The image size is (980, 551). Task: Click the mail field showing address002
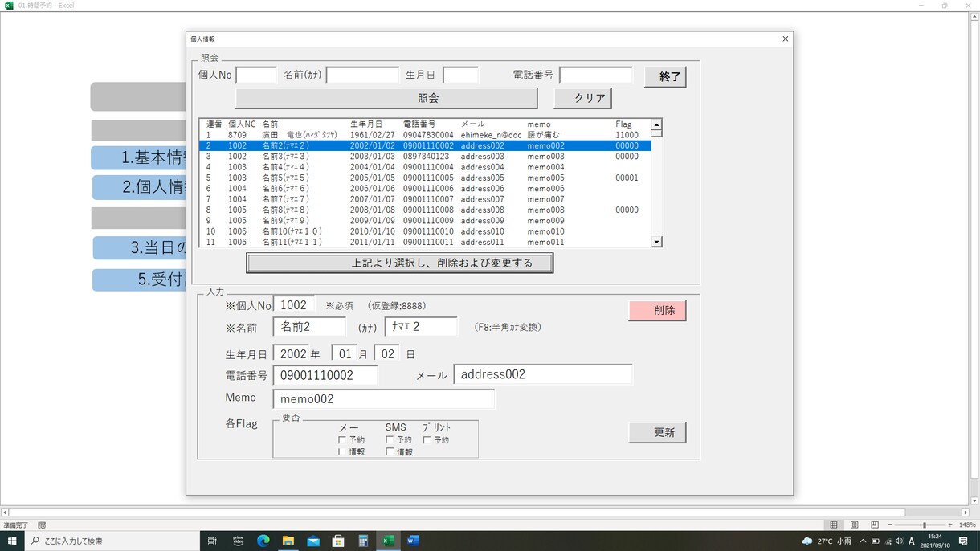tap(543, 374)
